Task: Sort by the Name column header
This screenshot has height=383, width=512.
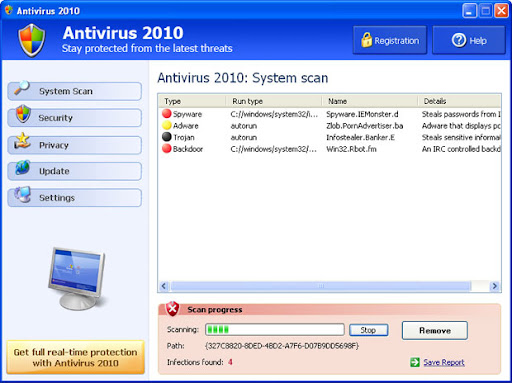Action: (369, 101)
